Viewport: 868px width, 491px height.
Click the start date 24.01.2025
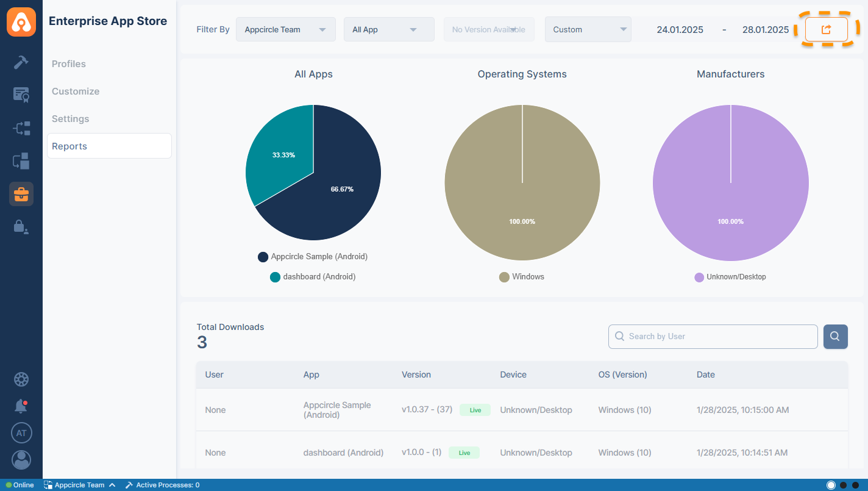(x=680, y=30)
